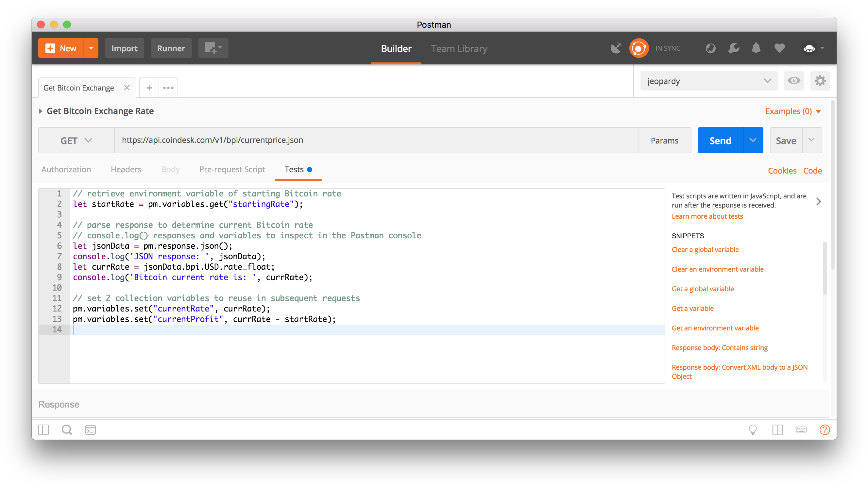Add a new request tab
The height and width of the screenshot is (488, 868).
coord(149,88)
